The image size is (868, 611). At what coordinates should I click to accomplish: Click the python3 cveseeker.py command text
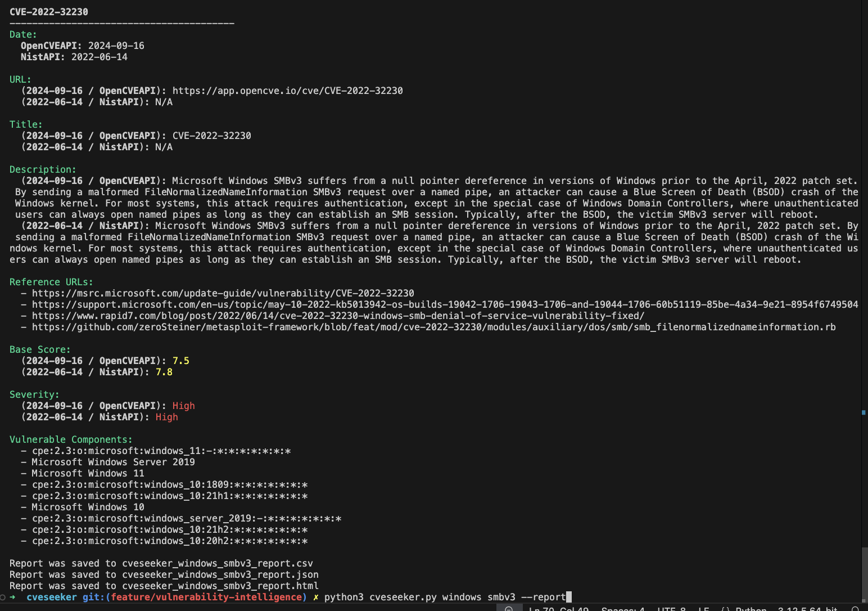pos(380,597)
